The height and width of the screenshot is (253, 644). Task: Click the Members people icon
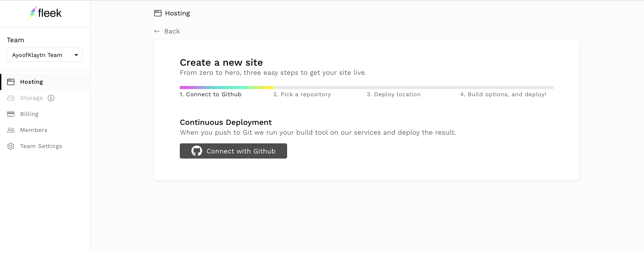[x=11, y=130]
